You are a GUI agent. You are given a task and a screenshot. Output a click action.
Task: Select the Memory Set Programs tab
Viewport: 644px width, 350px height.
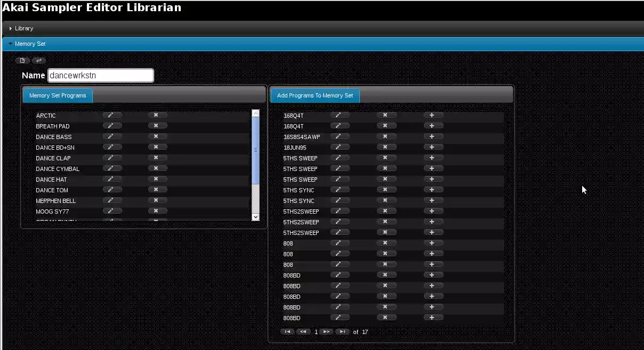[57, 95]
